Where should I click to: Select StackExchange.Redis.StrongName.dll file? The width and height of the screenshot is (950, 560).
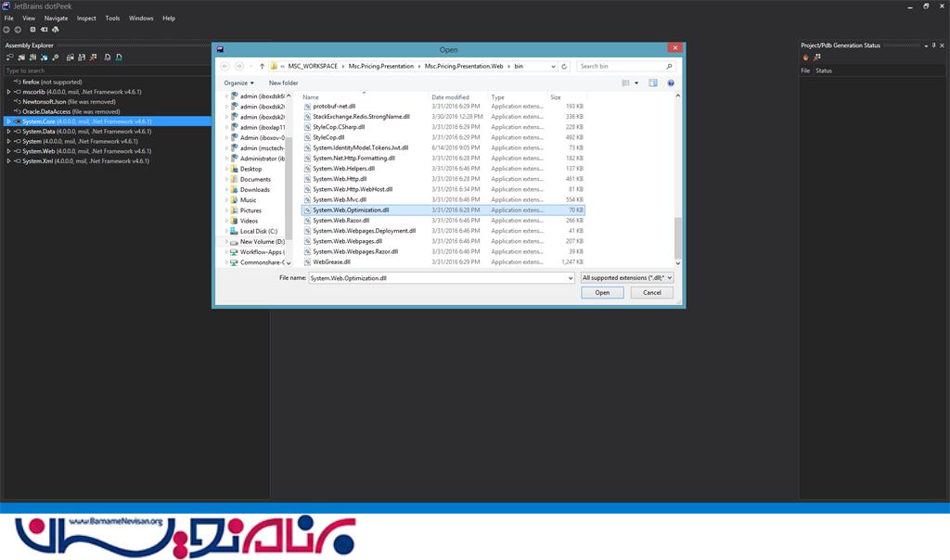(361, 117)
